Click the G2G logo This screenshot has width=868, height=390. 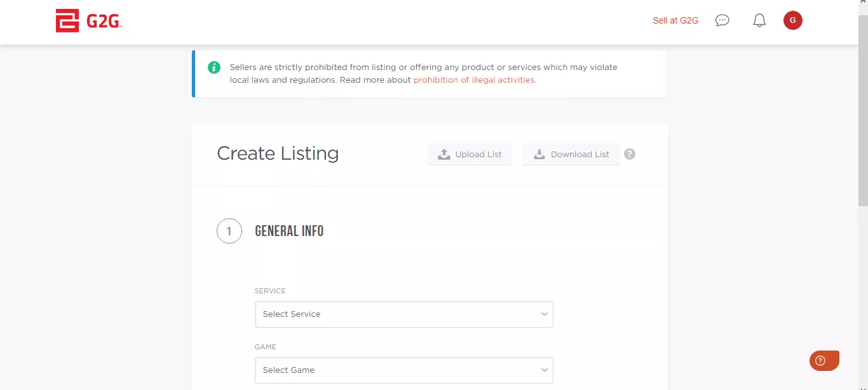pos(89,21)
